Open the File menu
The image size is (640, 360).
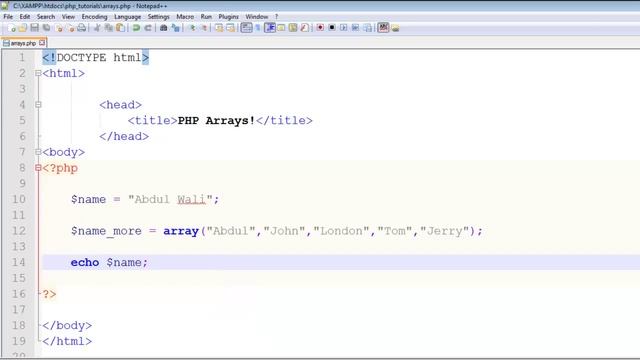click(8, 17)
